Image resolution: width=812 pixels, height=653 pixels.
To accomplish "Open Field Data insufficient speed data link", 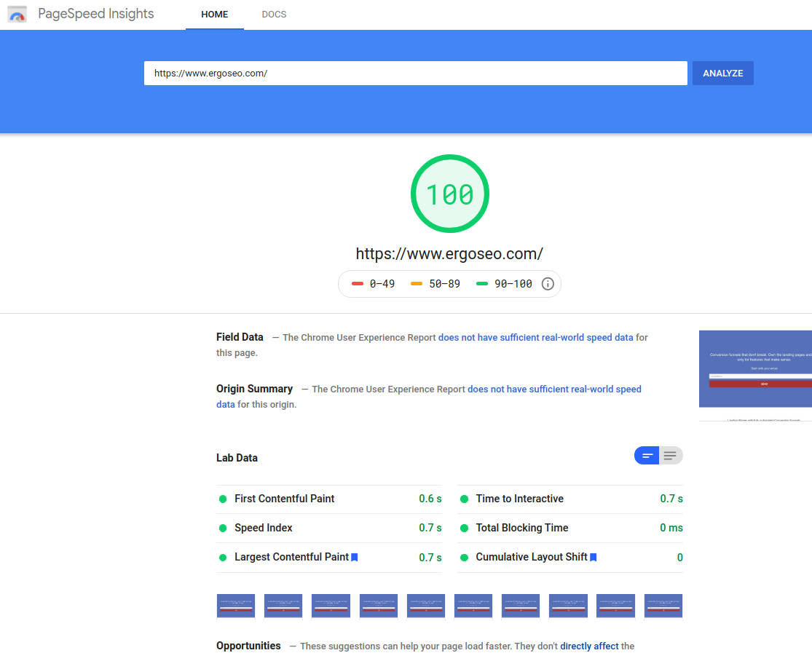I will pyautogui.click(x=535, y=338).
